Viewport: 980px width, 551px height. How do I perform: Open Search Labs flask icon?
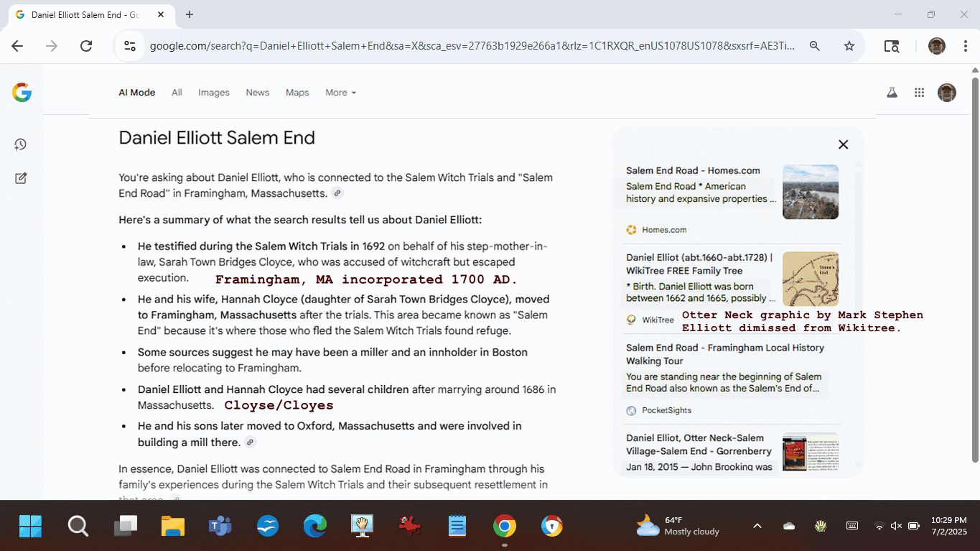(x=892, y=93)
